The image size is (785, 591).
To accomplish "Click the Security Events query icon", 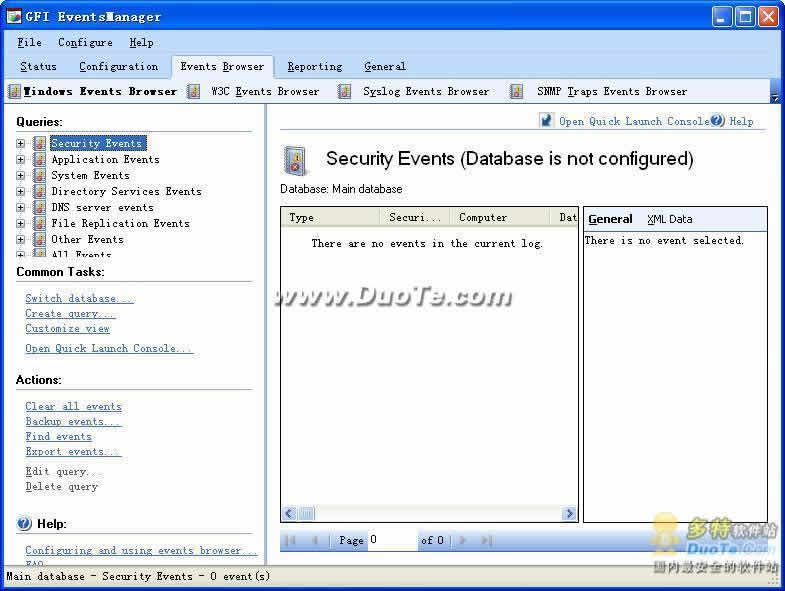I will pos(40,143).
